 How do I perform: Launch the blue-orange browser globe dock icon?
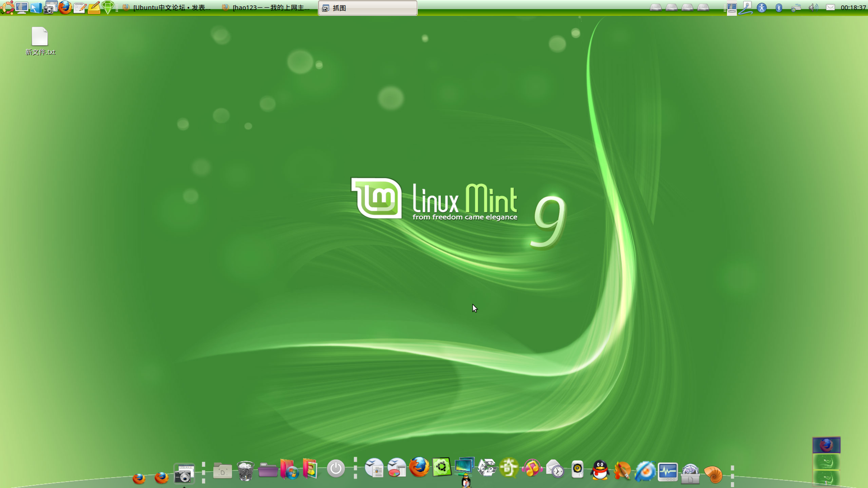[645, 472]
